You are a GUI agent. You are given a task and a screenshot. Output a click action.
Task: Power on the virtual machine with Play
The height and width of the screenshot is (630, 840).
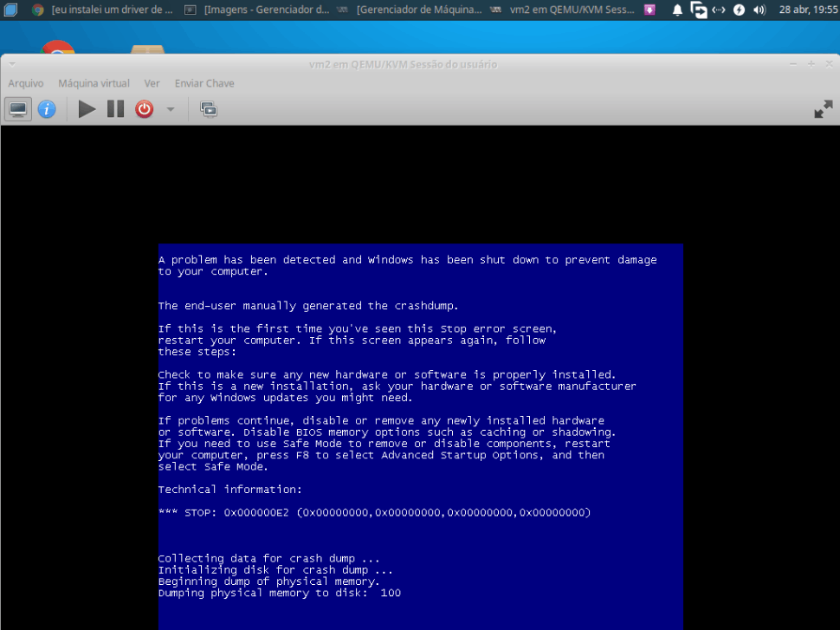pyautogui.click(x=87, y=109)
